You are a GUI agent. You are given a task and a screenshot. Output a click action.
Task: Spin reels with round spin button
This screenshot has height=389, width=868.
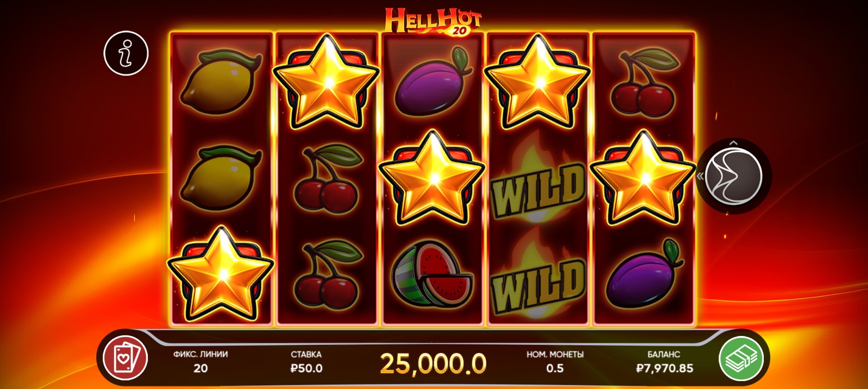(733, 176)
